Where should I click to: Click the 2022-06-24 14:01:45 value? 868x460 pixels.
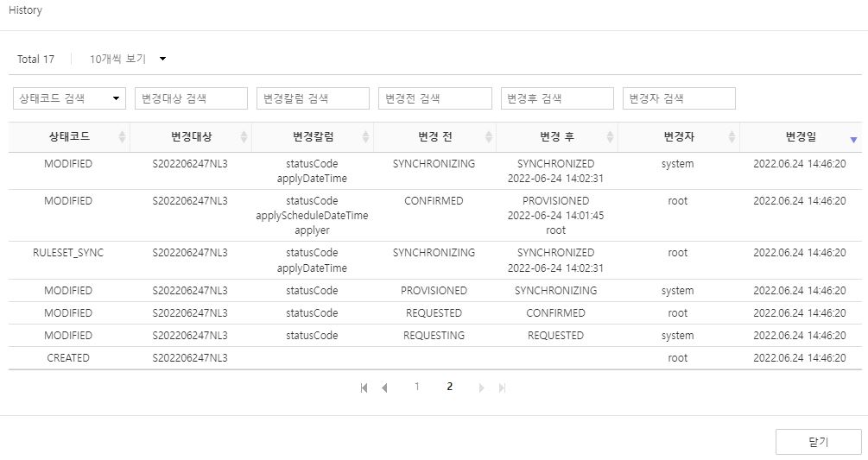coord(556,216)
